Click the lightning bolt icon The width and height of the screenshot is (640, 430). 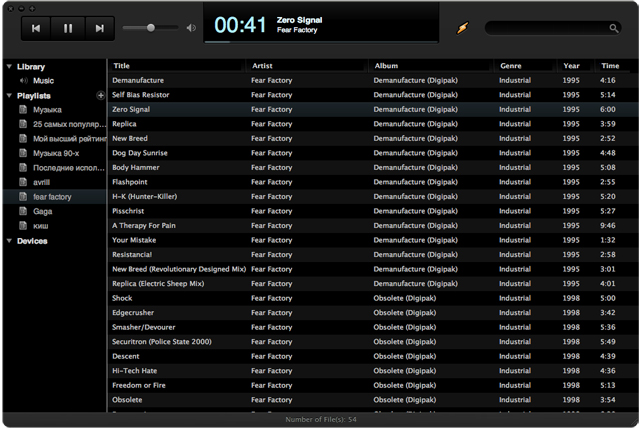click(462, 28)
